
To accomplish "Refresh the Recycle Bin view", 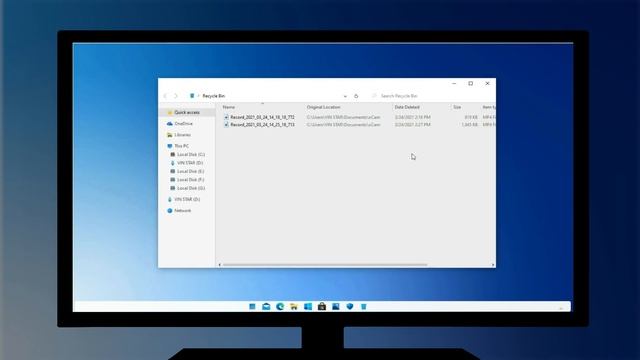I will (x=356, y=96).
